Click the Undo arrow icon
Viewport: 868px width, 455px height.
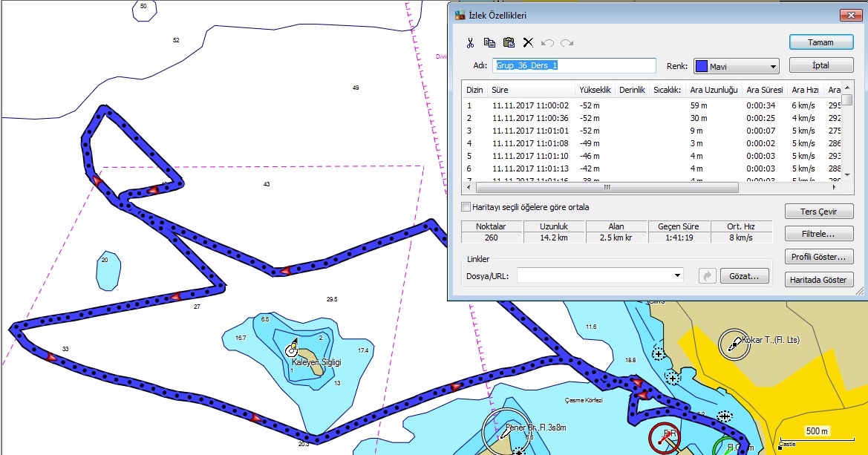(547, 42)
